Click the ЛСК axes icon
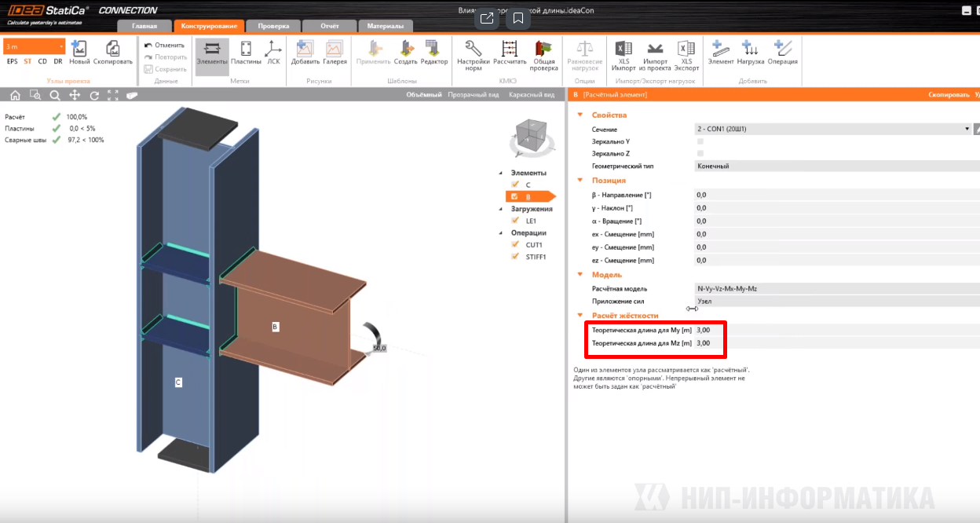 click(273, 53)
